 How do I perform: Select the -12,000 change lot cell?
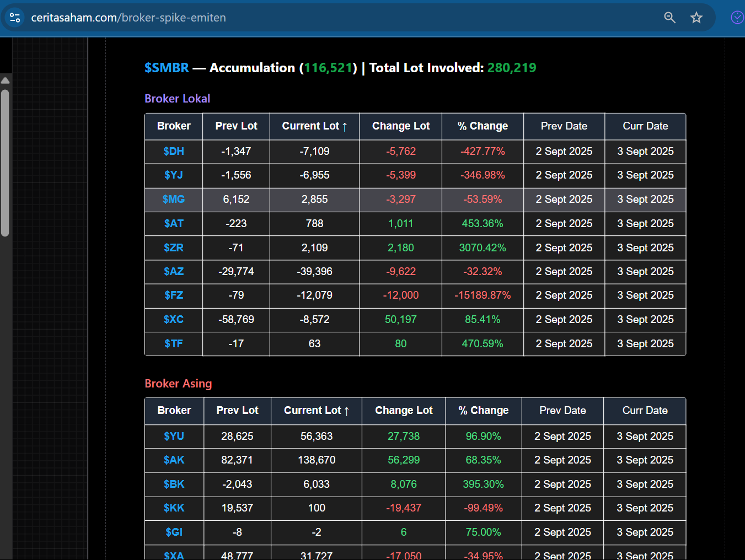401,295
